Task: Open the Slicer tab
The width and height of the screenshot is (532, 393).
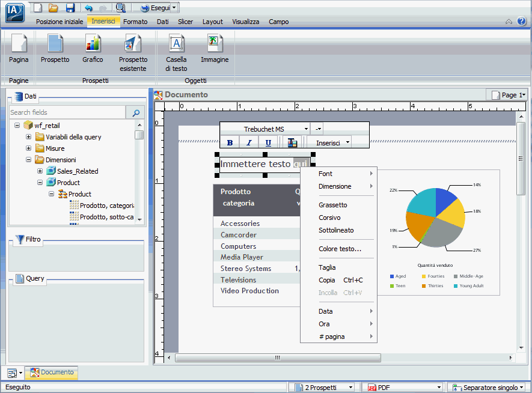Action: [x=185, y=22]
